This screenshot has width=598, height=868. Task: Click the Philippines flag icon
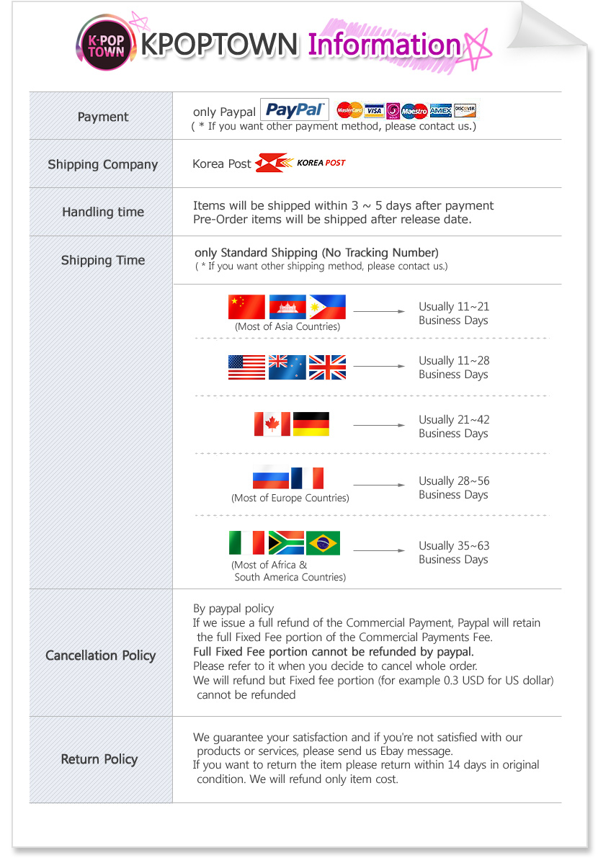327,307
